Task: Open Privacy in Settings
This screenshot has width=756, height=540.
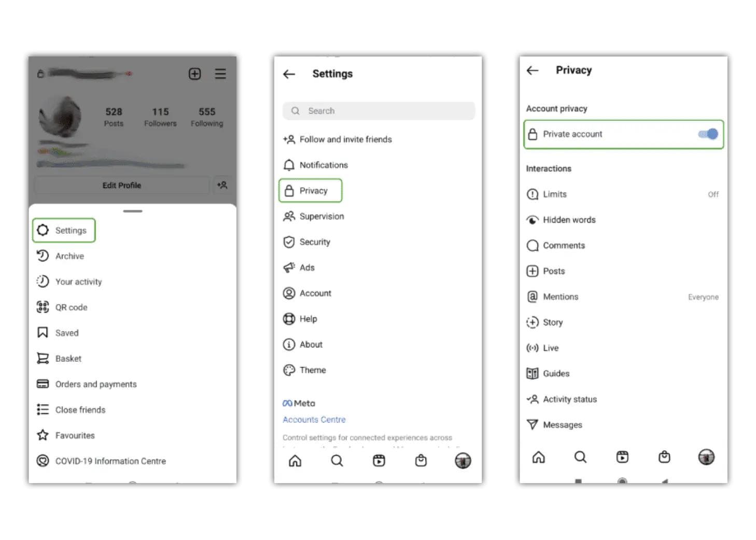Action: pyautogui.click(x=311, y=191)
